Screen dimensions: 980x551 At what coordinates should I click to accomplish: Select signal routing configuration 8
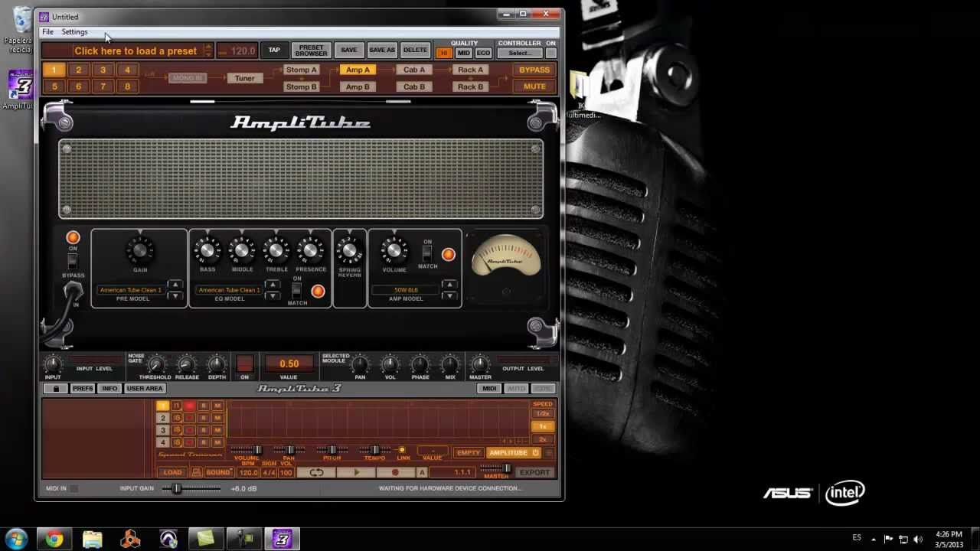pos(127,86)
